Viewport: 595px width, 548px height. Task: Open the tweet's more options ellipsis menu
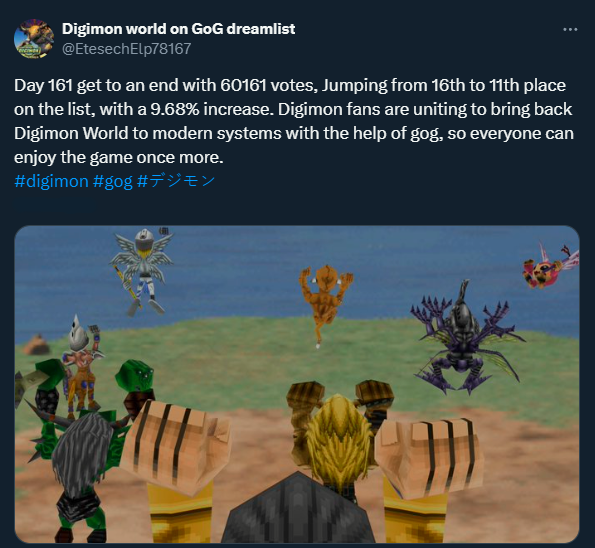(x=570, y=29)
